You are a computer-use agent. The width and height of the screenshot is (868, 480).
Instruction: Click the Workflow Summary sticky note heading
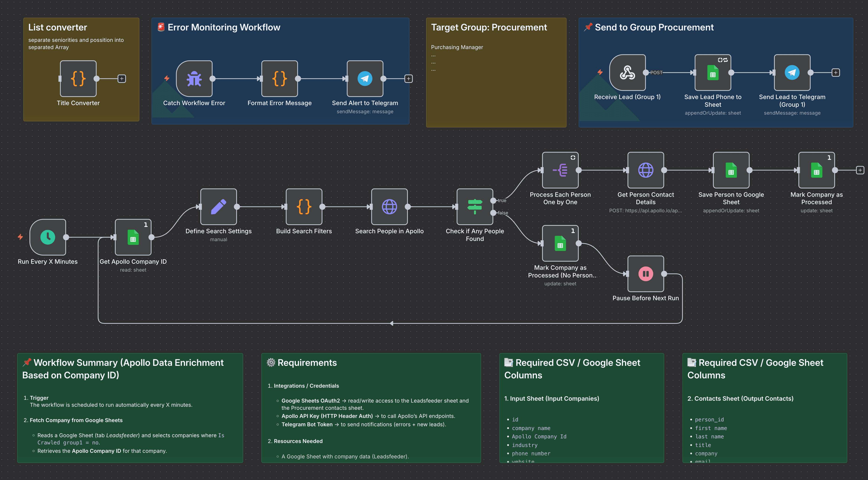click(123, 369)
